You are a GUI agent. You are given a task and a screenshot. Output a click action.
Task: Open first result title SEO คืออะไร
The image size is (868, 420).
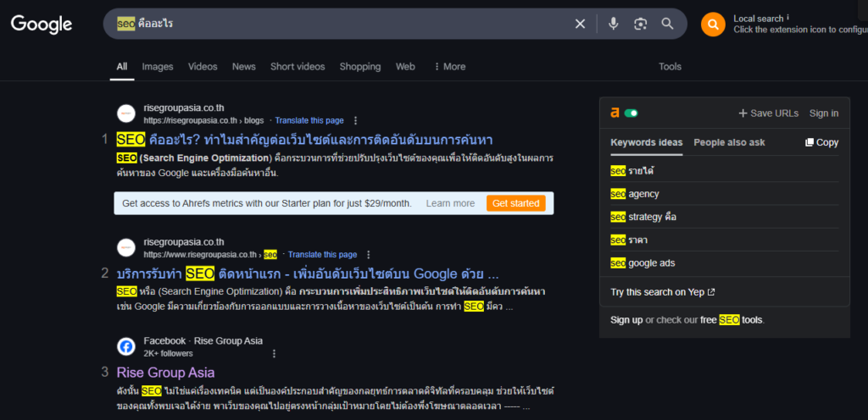click(x=304, y=139)
